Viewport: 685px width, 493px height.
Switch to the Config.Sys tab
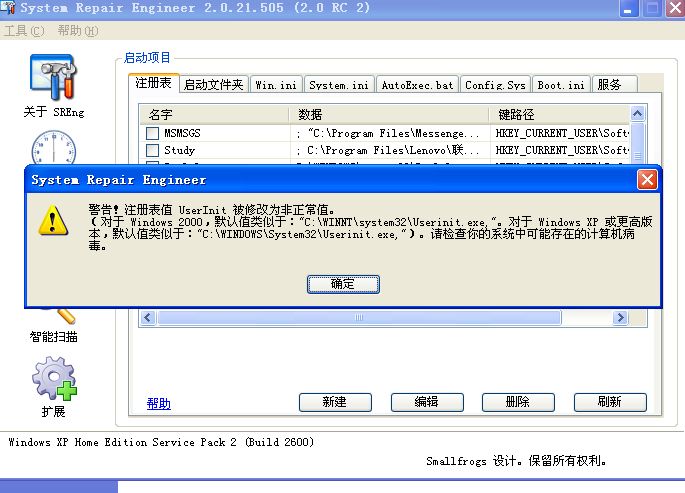click(495, 84)
